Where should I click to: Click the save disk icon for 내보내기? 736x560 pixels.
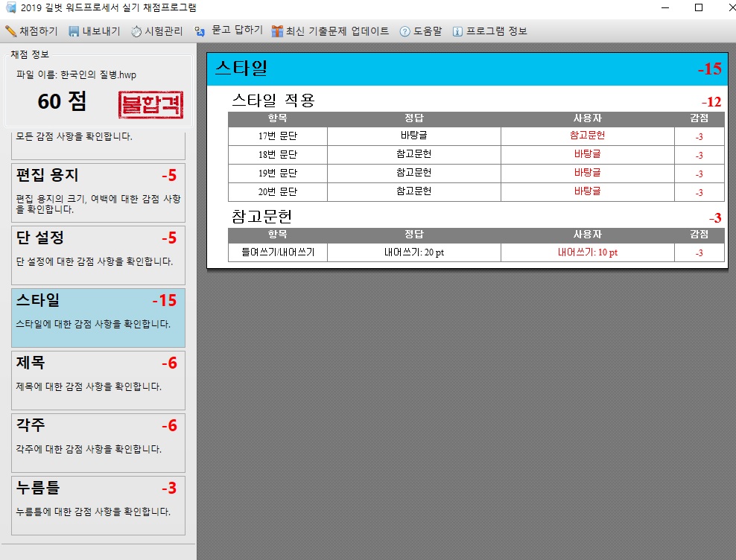(74, 31)
